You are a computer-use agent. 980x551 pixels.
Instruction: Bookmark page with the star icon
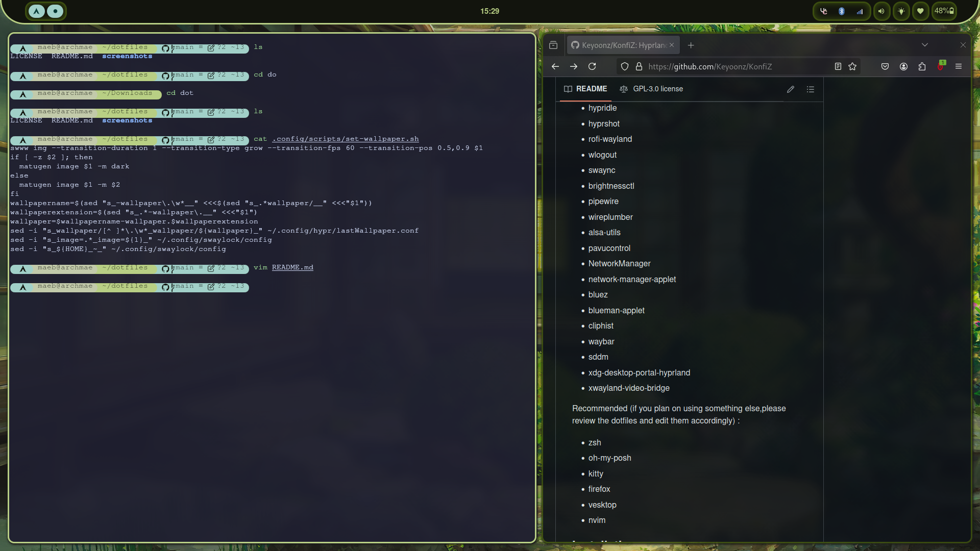click(x=852, y=66)
